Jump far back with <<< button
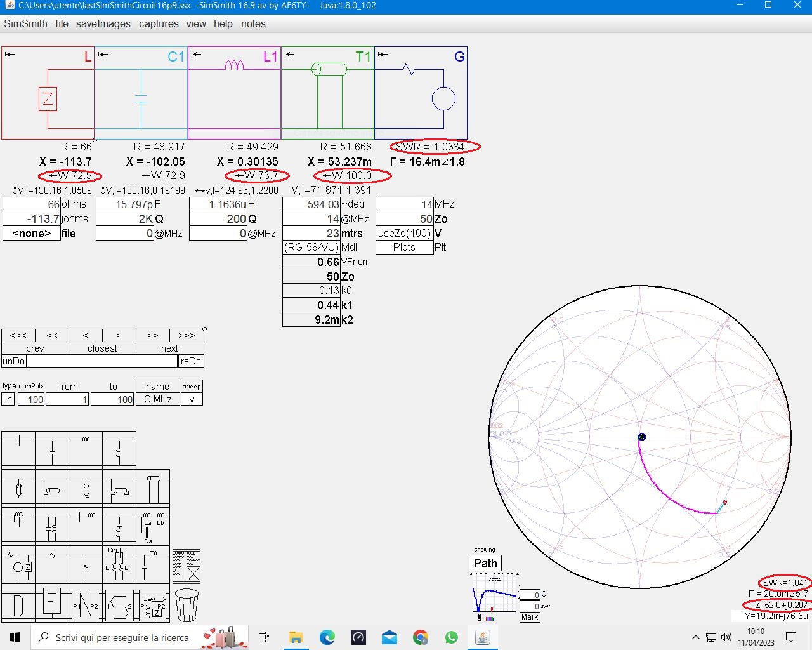This screenshot has width=812, height=650. 18,335
